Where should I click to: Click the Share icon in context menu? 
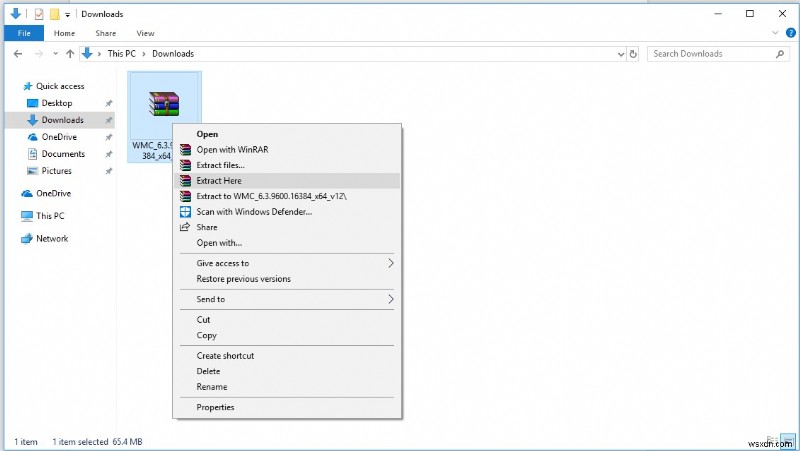click(185, 227)
